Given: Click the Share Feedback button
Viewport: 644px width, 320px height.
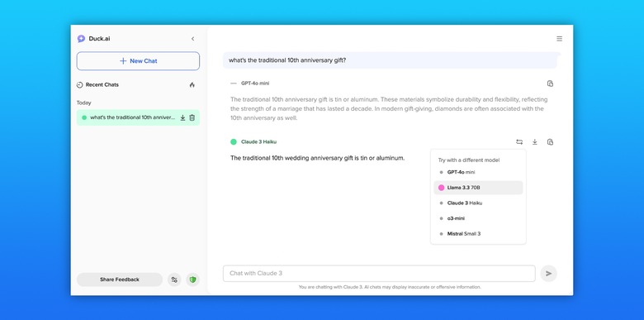Looking at the screenshot, I should point(120,279).
